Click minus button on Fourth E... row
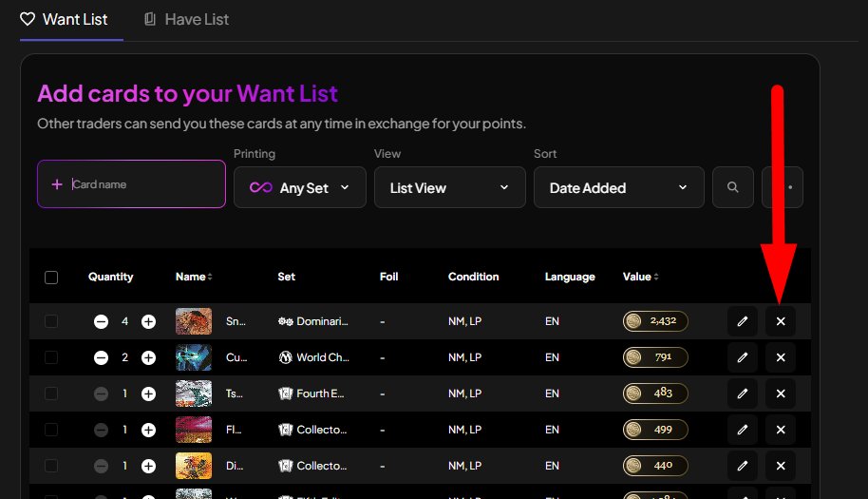This screenshot has height=499, width=868. coord(101,393)
